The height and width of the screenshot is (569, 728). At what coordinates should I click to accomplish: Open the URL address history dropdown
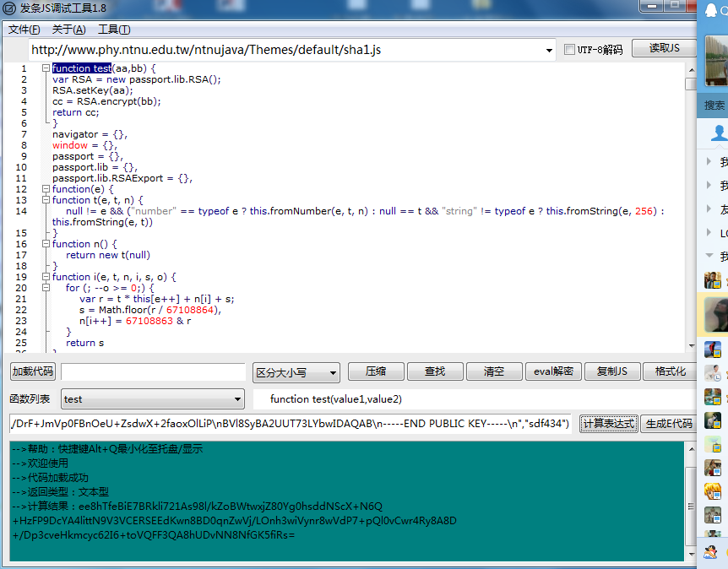pyautogui.click(x=548, y=48)
